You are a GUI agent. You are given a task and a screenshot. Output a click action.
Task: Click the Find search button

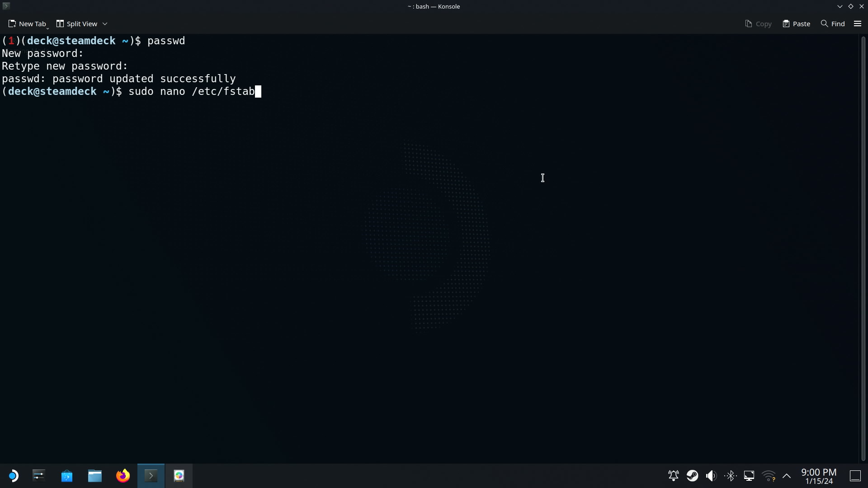833,23
